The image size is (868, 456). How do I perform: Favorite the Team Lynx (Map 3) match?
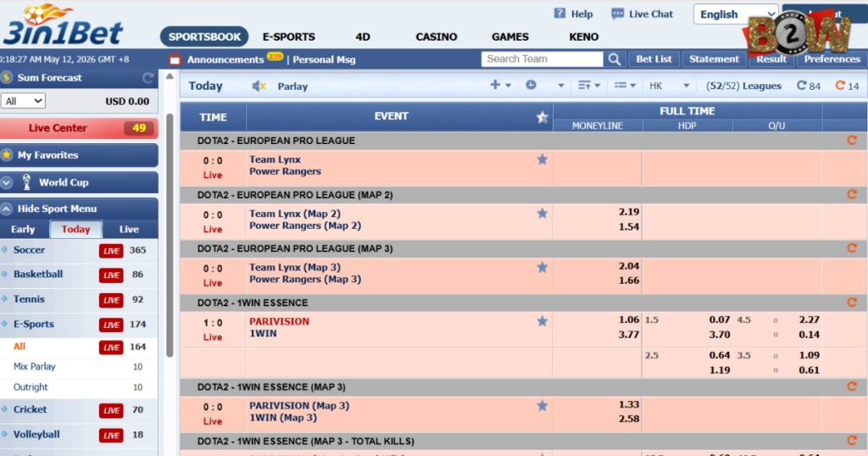pos(542,268)
